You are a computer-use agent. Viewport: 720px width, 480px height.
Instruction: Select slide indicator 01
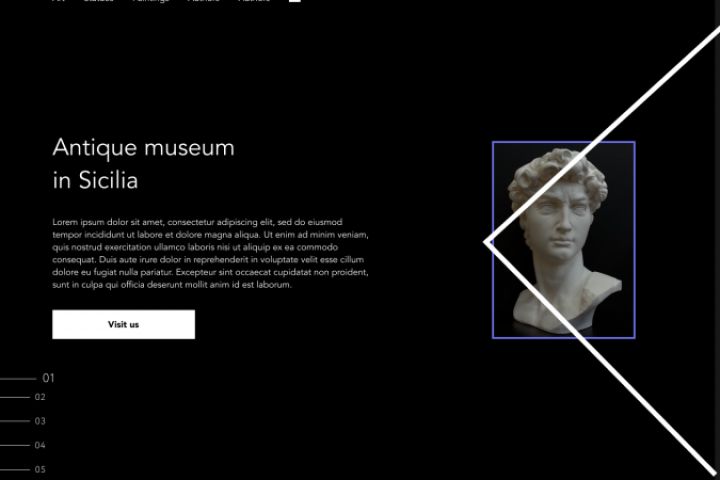(48, 378)
